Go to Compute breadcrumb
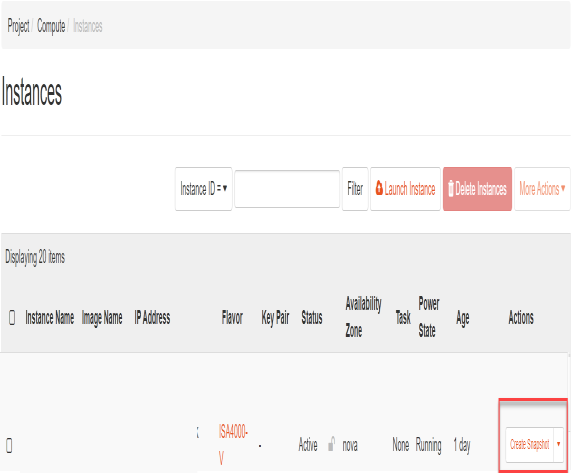This screenshot has height=473, width=576. click(51, 26)
